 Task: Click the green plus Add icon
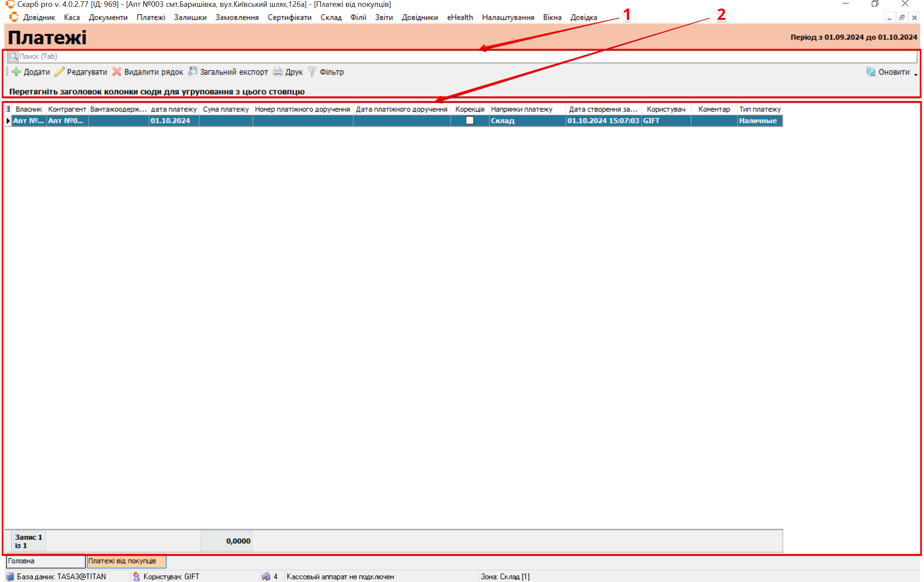point(16,72)
